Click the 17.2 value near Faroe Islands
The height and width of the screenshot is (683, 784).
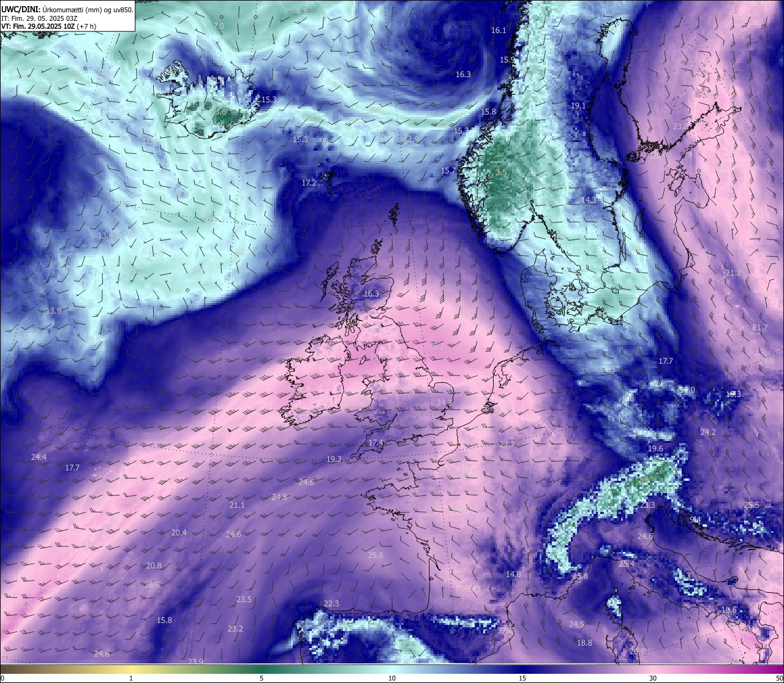pos(309,183)
